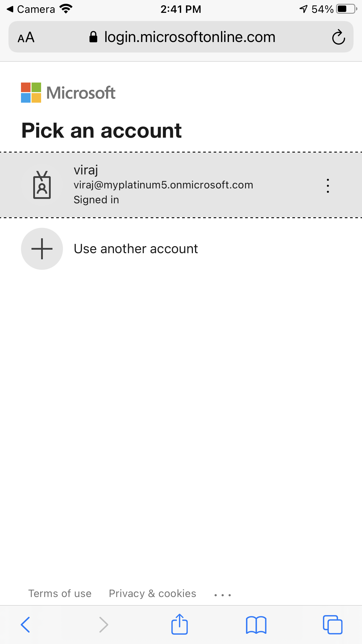
Task: Open Safari bookmarks book icon
Action: pyautogui.click(x=256, y=625)
